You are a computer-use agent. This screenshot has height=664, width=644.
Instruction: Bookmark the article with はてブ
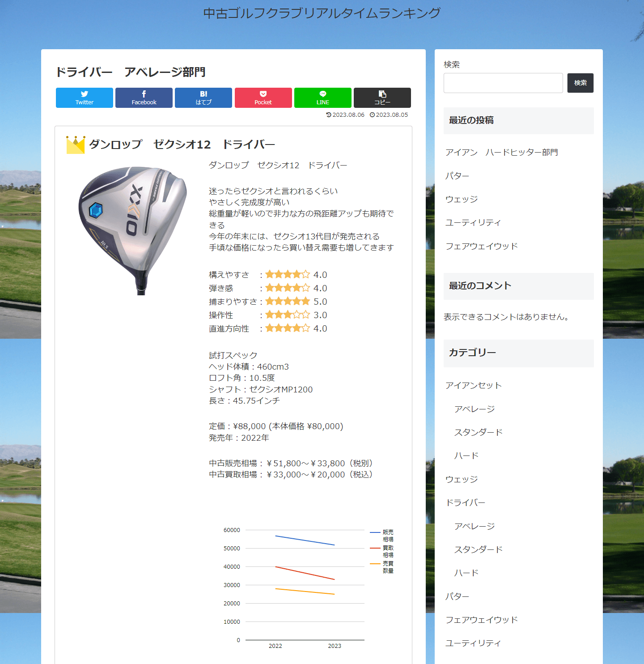pos(203,98)
